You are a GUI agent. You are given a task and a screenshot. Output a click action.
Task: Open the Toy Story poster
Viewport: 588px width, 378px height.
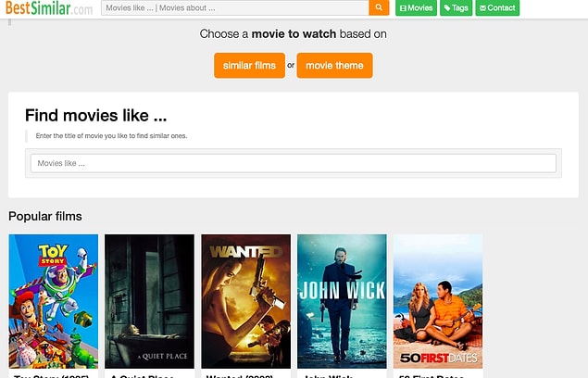(54, 301)
